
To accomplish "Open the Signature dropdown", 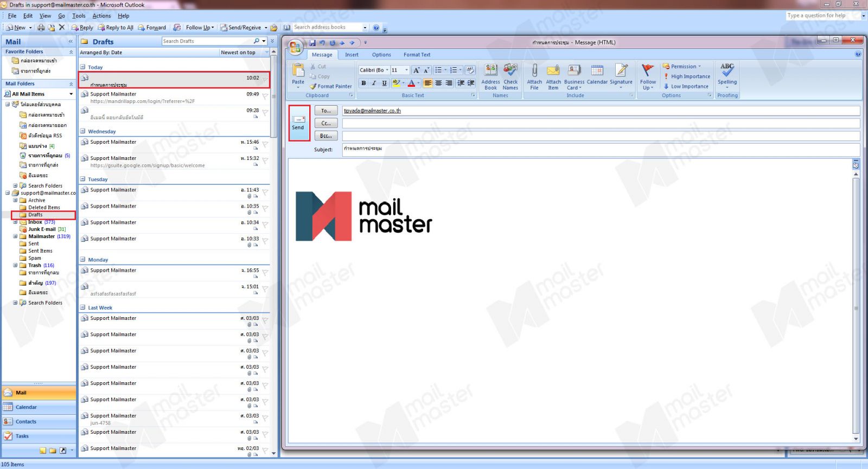I will click(x=621, y=76).
